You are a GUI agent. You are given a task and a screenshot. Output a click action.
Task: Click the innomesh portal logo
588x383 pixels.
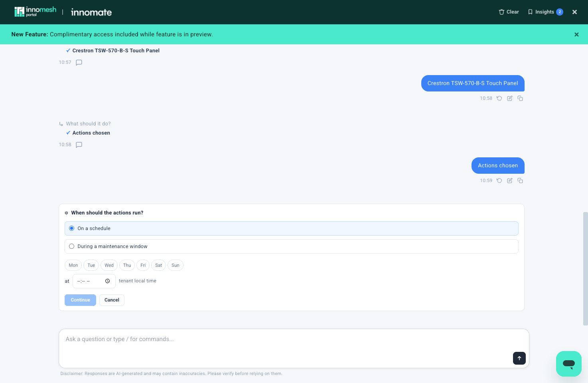pyautogui.click(x=35, y=12)
